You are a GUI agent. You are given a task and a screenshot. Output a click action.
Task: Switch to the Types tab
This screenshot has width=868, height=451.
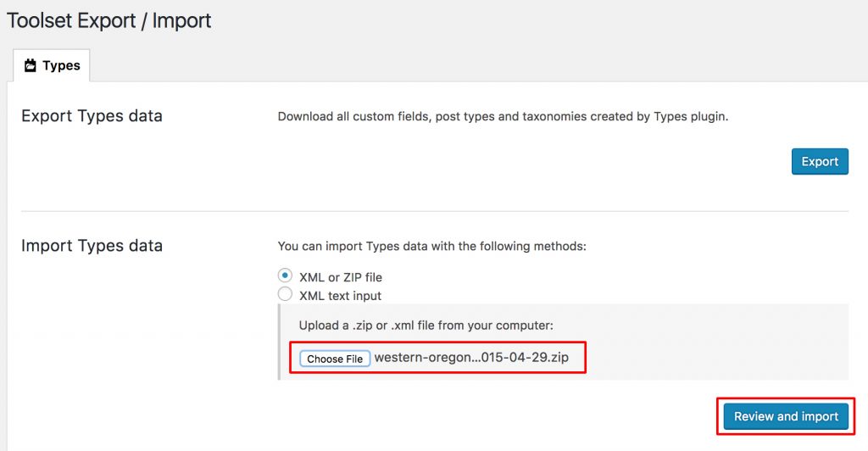[52, 65]
